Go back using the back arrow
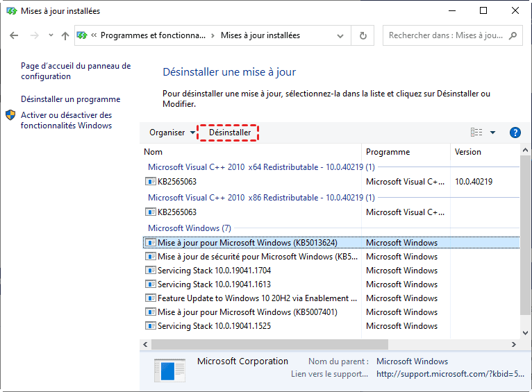 coord(14,35)
